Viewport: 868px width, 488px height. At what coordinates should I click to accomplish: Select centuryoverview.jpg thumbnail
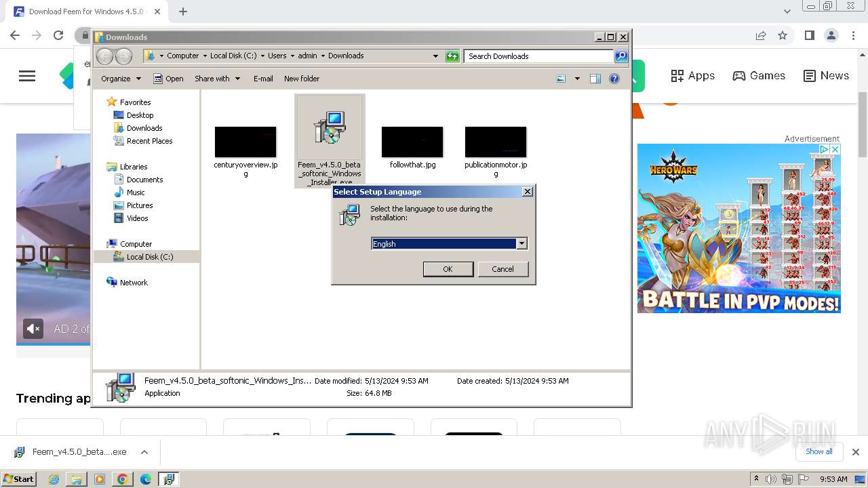[245, 142]
